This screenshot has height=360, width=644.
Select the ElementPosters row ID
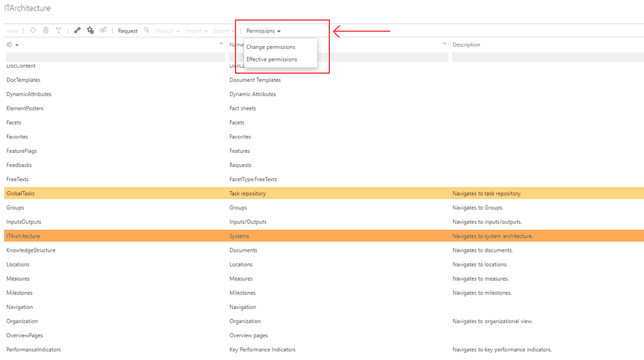[25, 108]
